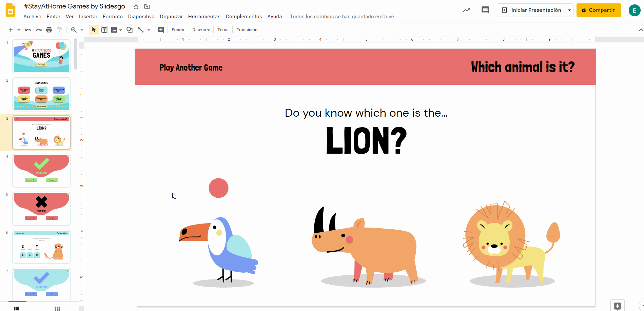
Task: Open the account avatar E
Action: click(635, 11)
